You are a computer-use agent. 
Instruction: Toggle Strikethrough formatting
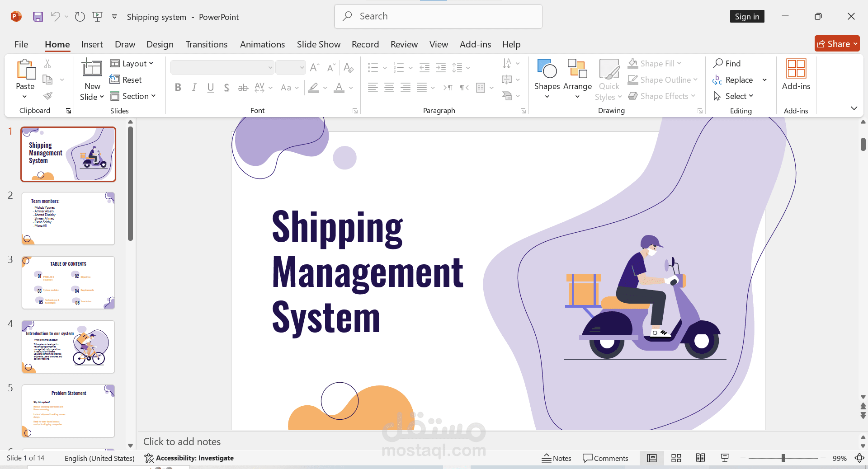point(243,88)
